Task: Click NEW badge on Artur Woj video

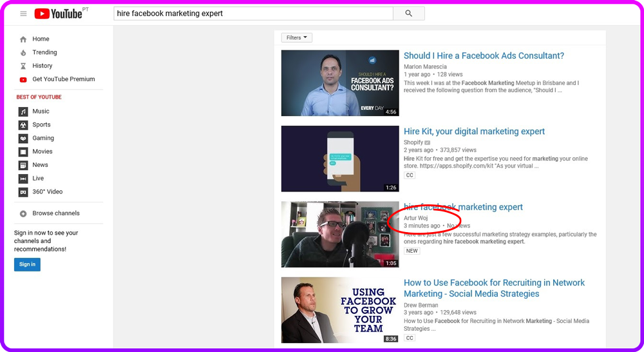Action: [412, 251]
